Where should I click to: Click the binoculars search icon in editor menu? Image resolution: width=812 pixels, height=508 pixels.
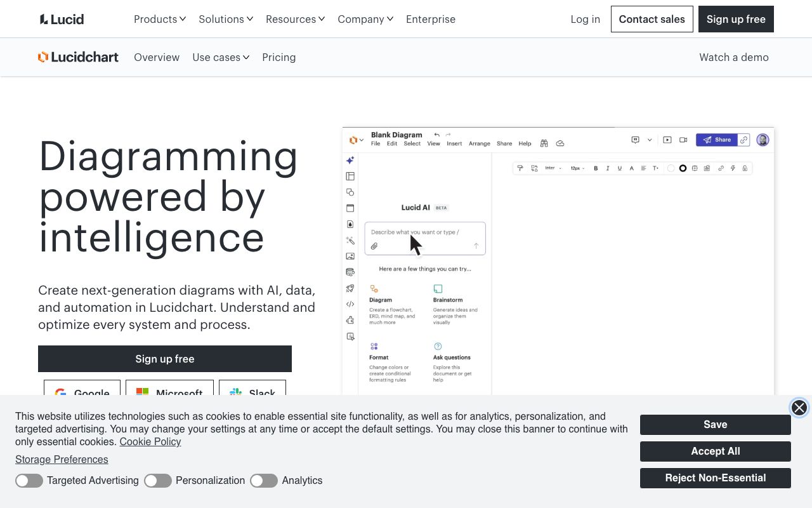(544, 144)
